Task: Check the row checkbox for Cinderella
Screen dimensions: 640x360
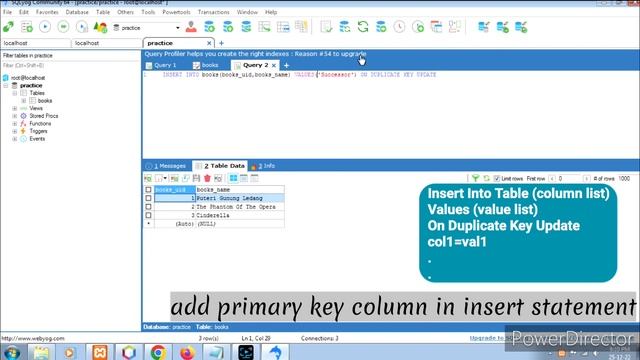Action: click(x=149, y=216)
